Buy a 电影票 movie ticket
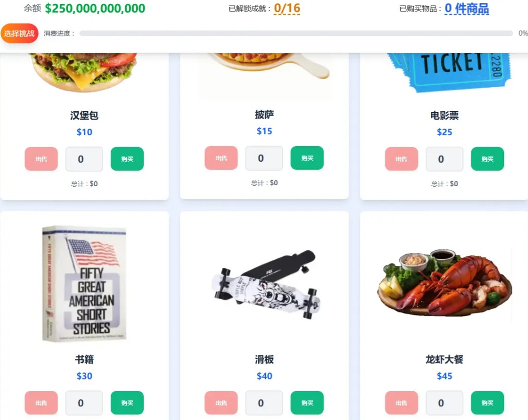This screenshot has height=420, width=528. pos(487,159)
